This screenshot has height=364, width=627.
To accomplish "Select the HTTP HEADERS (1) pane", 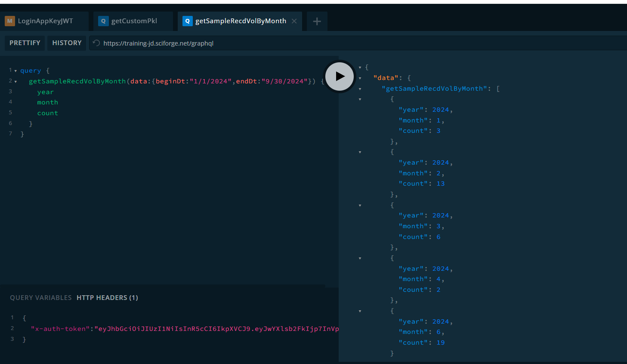I will [107, 298].
